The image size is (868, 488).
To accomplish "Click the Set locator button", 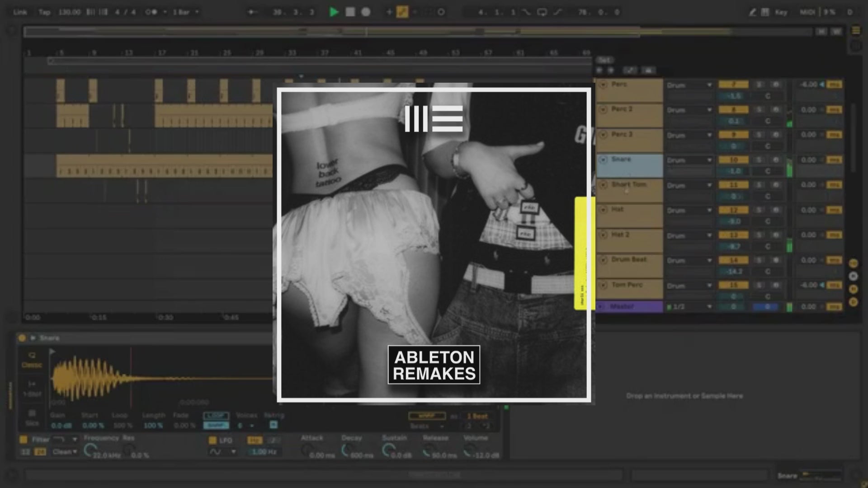I will click(605, 60).
